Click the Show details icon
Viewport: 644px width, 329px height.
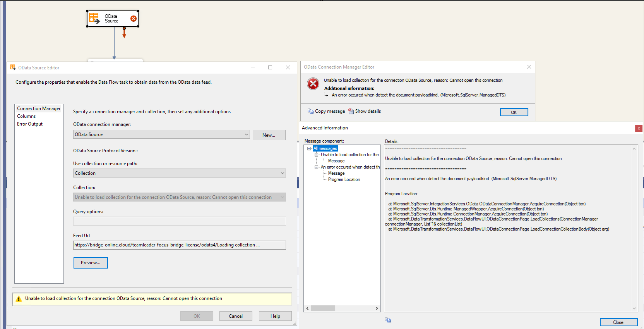pos(351,111)
